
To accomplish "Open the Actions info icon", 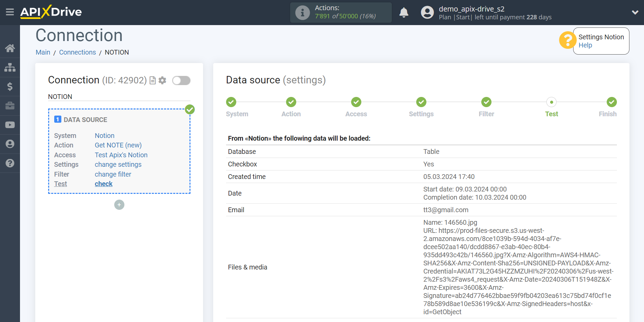I will click(302, 13).
